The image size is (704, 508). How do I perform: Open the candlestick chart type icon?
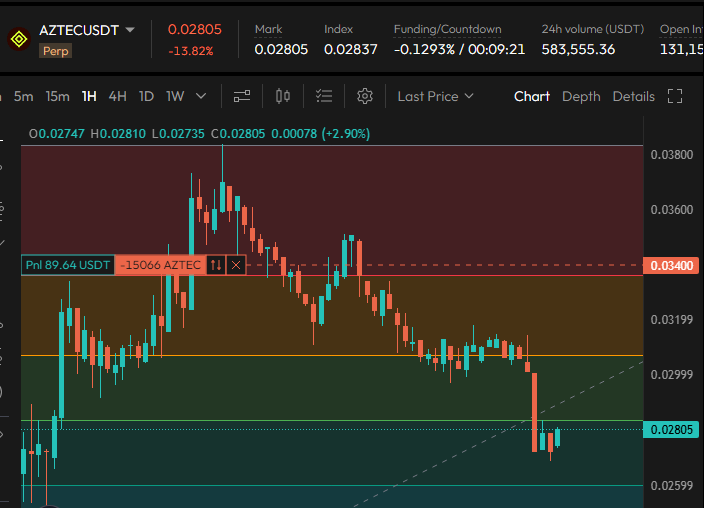(283, 96)
